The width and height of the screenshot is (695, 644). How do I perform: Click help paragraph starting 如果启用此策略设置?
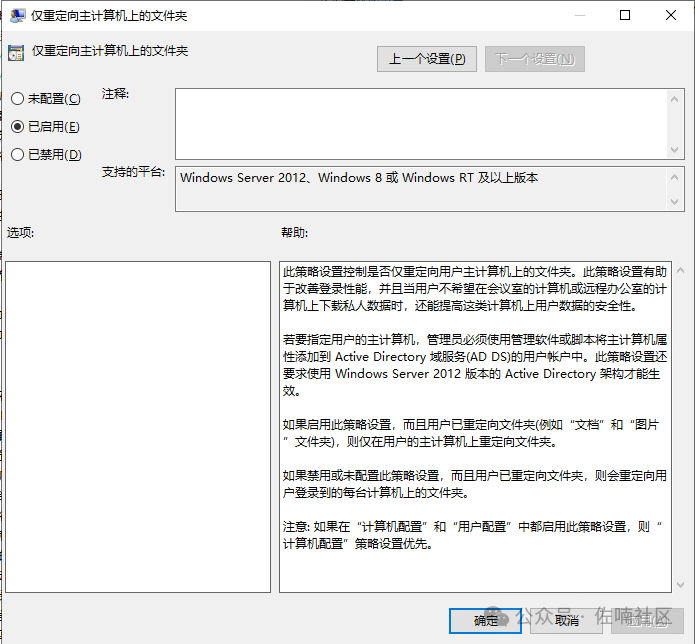pos(471,433)
